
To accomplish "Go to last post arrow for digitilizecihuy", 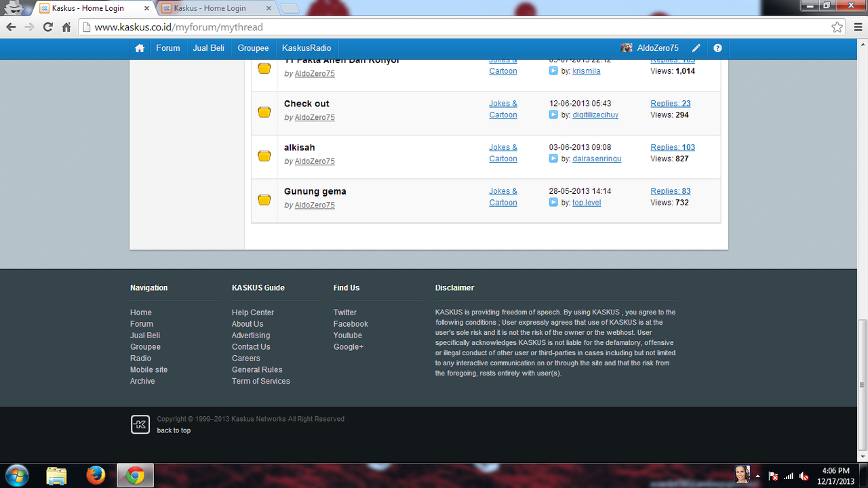I will click(x=553, y=115).
